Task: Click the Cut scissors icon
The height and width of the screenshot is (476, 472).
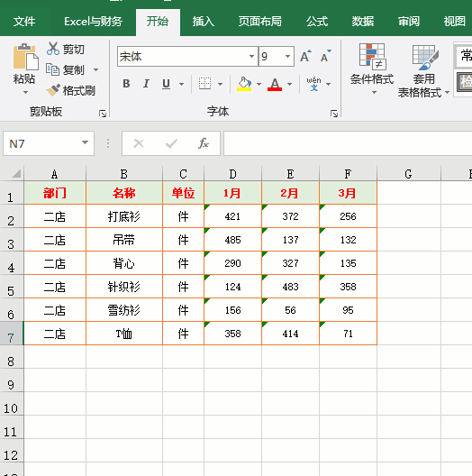Action: pos(53,49)
